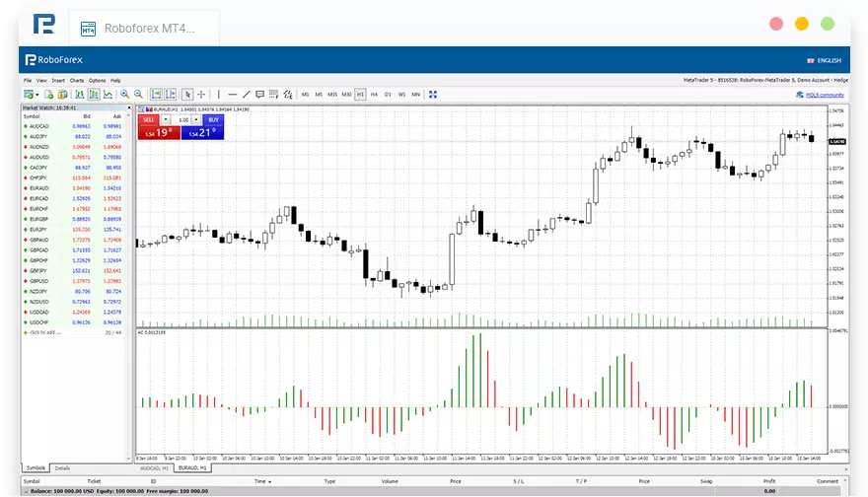This screenshot has width=868, height=497.
Task: Select GBPUSD row in Market Watch
Action: coord(39,281)
